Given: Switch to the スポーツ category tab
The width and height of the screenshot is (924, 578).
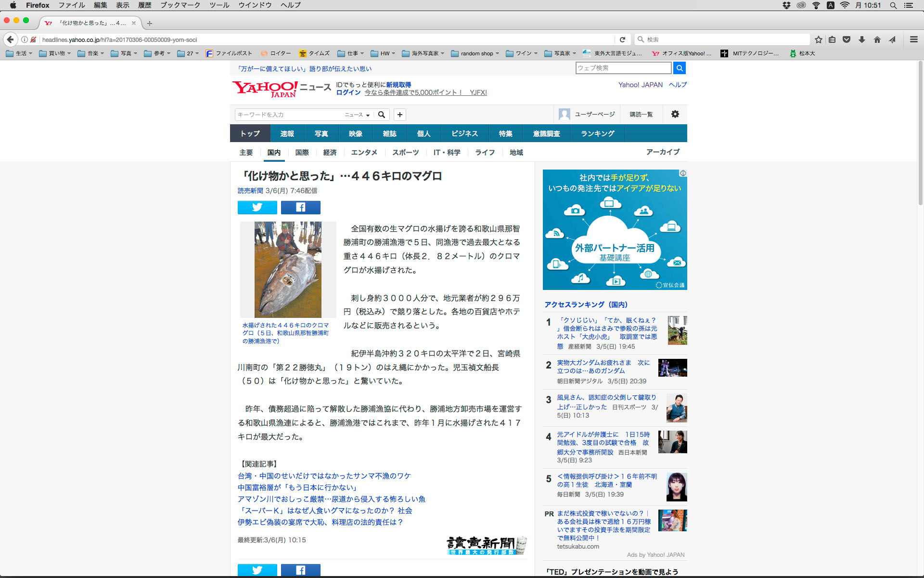Looking at the screenshot, I should (405, 152).
